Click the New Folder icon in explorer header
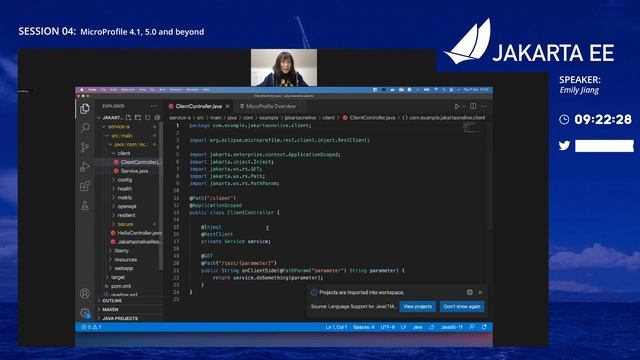 (x=138, y=118)
